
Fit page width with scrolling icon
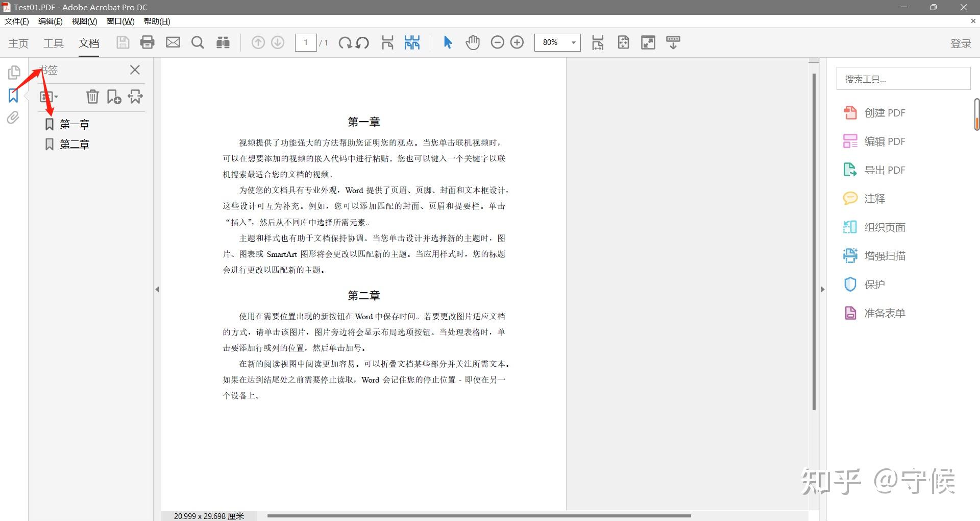(x=598, y=42)
